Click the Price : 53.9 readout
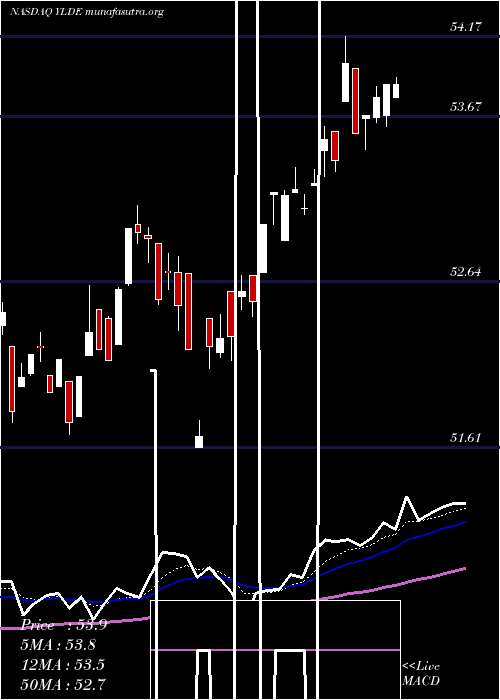The image size is (500, 700). coord(64,625)
